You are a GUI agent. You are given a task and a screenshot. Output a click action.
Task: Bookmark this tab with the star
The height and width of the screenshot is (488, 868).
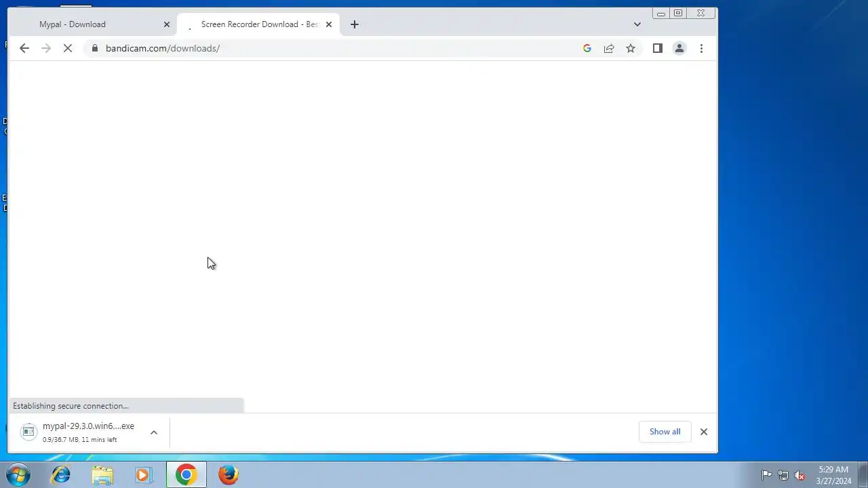(631, 48)
